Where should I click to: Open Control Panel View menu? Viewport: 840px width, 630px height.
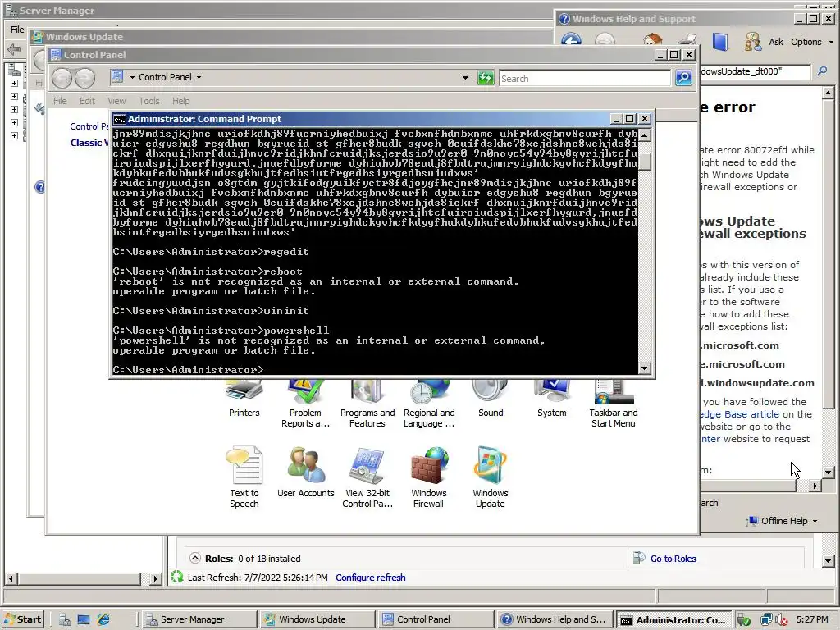click(x=116, y=101)
